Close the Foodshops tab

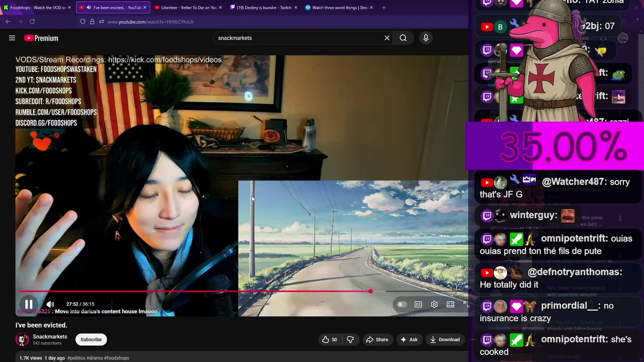point(69,8)
